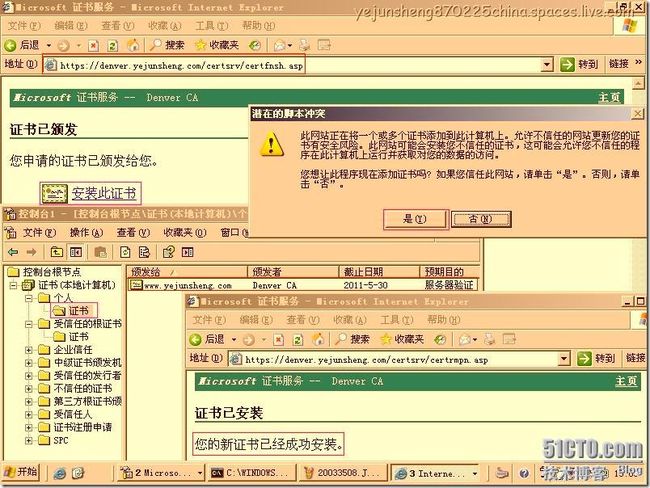The height and width of the screenshot is (488, 650).
Task: Click the 安装此证书 link
Action: point(104,193)
